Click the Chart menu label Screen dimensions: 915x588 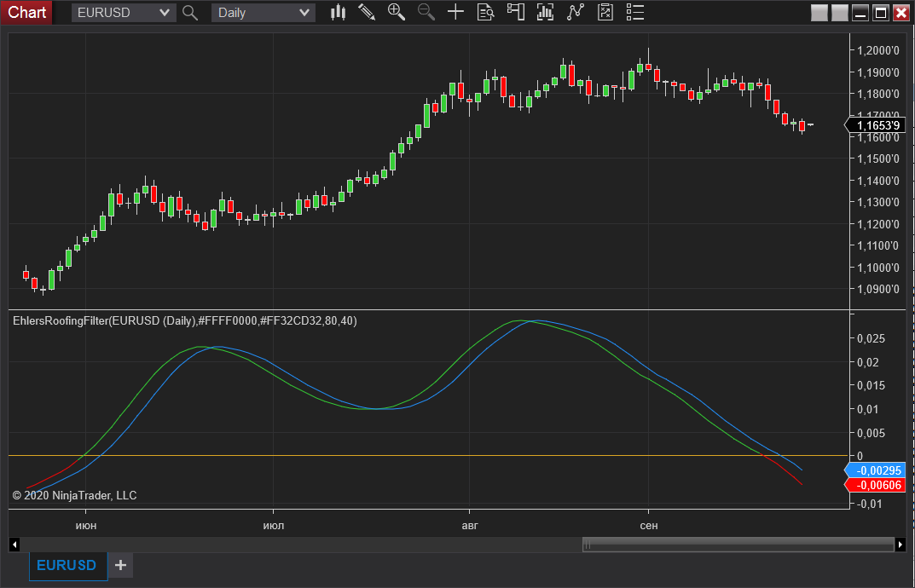tap(26, 12)
